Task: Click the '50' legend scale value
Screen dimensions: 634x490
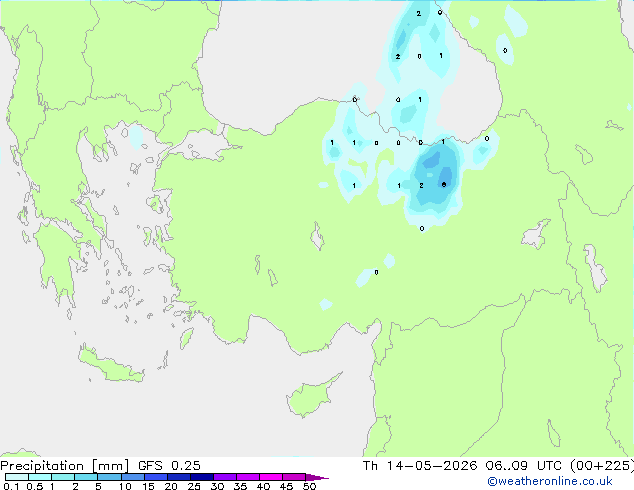Action: [x=309, y=486]
